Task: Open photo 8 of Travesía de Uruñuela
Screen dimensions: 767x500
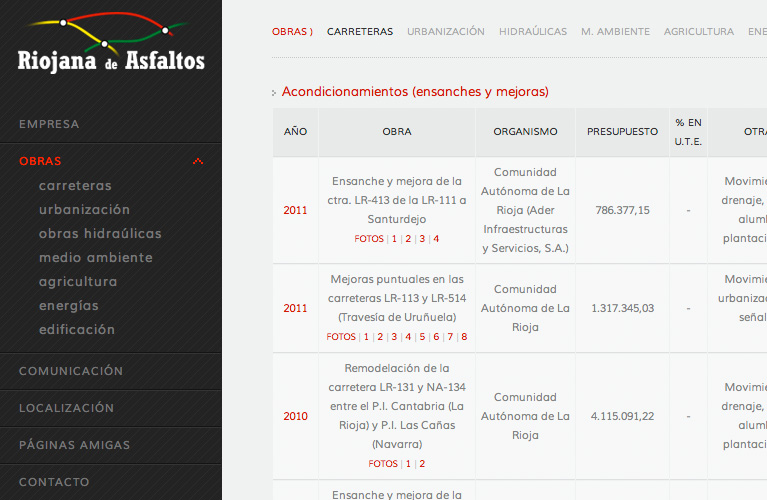Action: click(464, 337)
